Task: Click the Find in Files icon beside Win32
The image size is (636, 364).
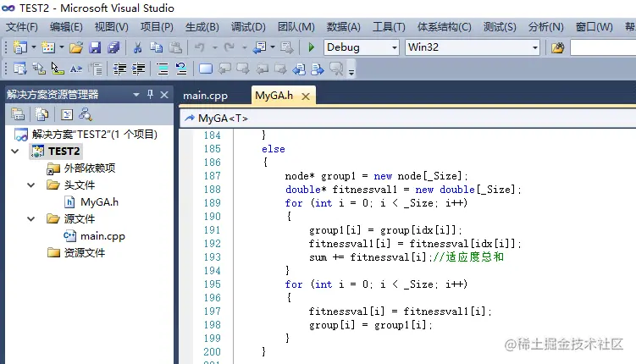Action: (x=558, y=48)
